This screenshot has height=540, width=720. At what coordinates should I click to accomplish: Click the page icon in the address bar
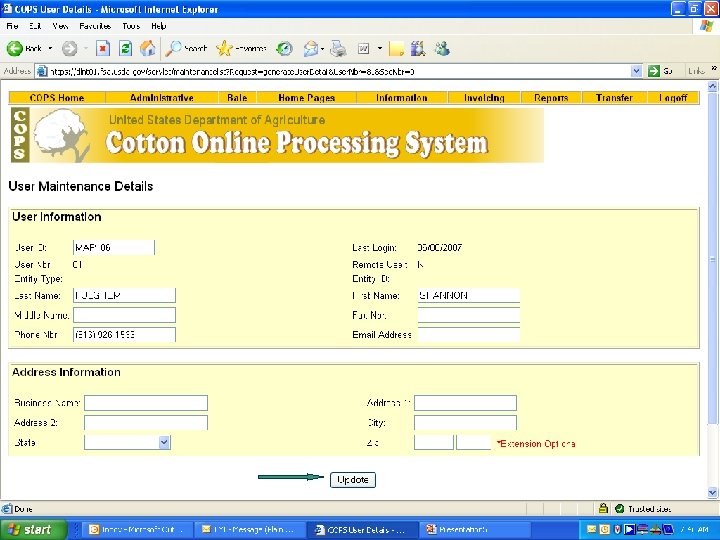[42, 71]
